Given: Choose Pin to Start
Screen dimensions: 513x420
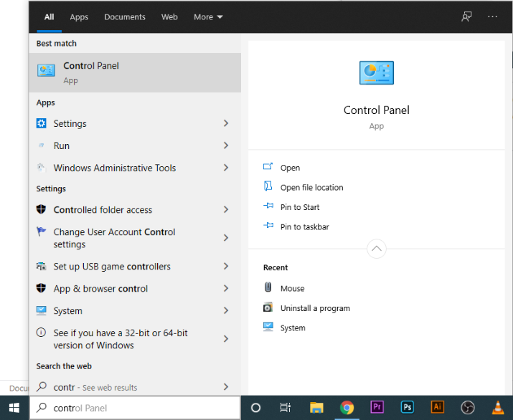Looking at the screenshot, I should click(300, 207).
